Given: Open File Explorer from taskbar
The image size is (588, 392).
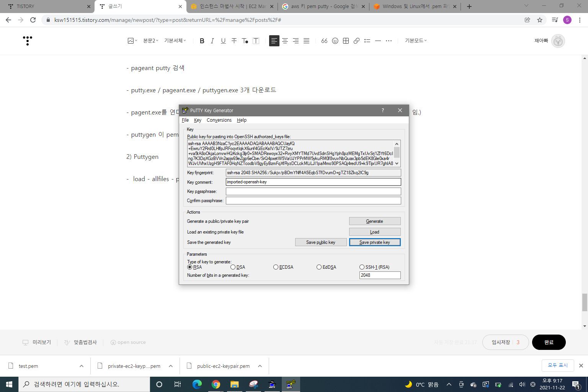Looking at the screenshot, I should tap(234, 384).
